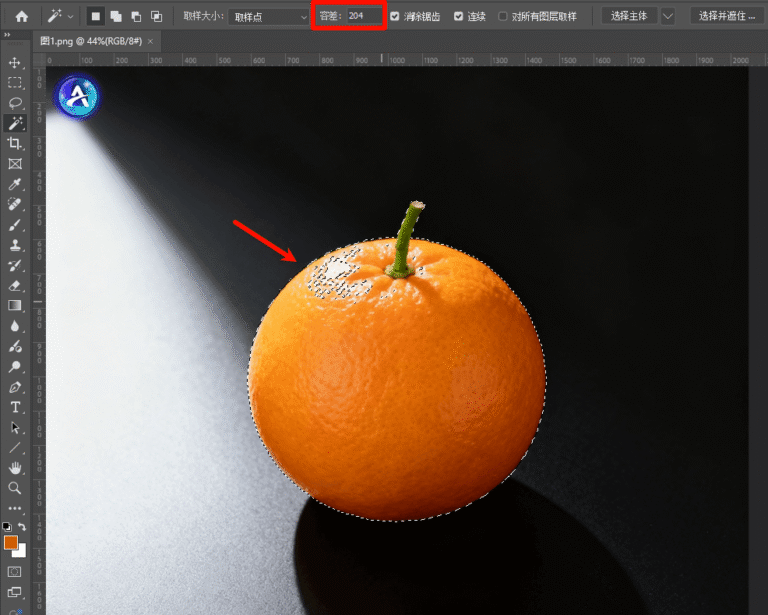Screen dimensions: 768x615
Task: Select the Horizontal Type tool
Action: [x=15, y=407]
